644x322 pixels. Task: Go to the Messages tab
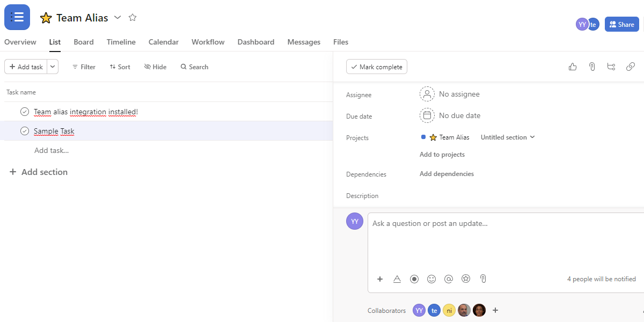click(304, 42)
